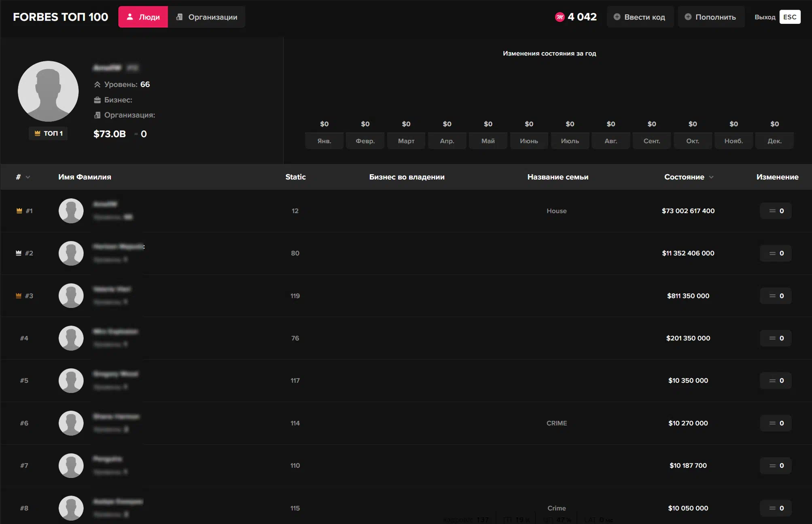Switch to the Организации tab
Image resolution: width=812 pixels, height=524 pixels.
tap(207, 17)
